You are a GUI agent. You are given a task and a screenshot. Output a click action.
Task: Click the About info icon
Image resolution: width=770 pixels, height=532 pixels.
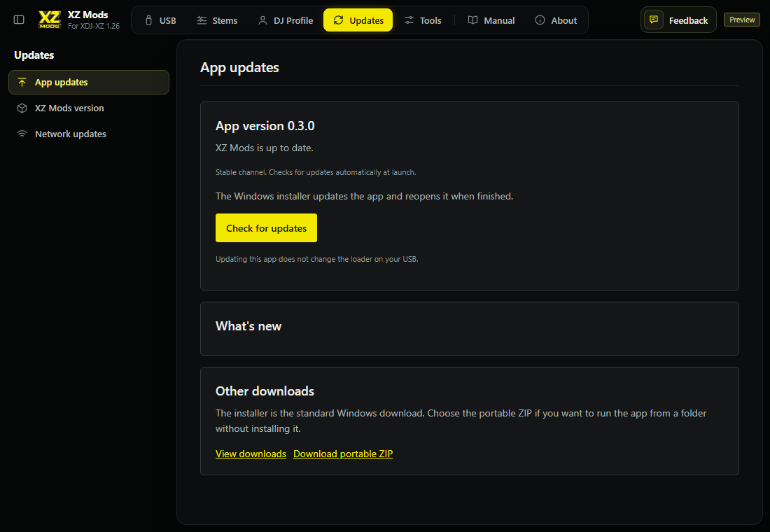[x=540, y=20]
